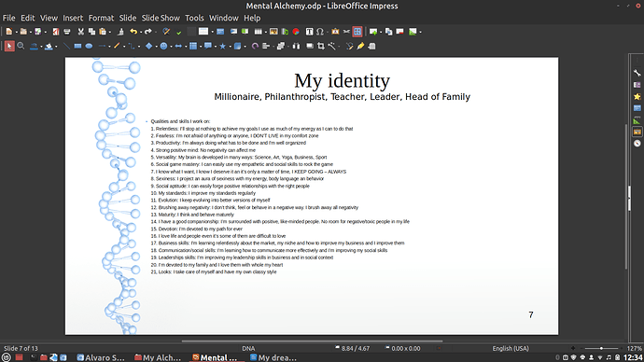Toggle the sidebar Properties wrench icon
Image resolution: width=644 pixels, height=362 pixels.
[x=637, y=73]
